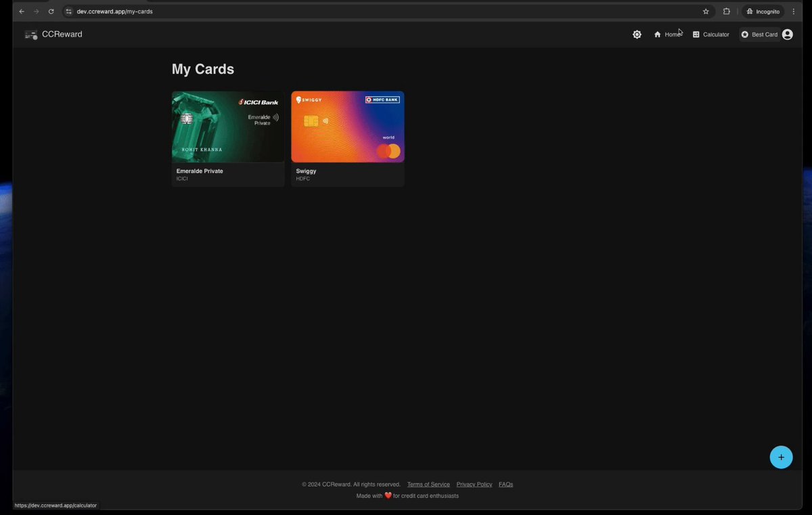Click the HDFC issuer label
Screen dimensions: 812x515
pyautogui.click(x=302, y=179)
